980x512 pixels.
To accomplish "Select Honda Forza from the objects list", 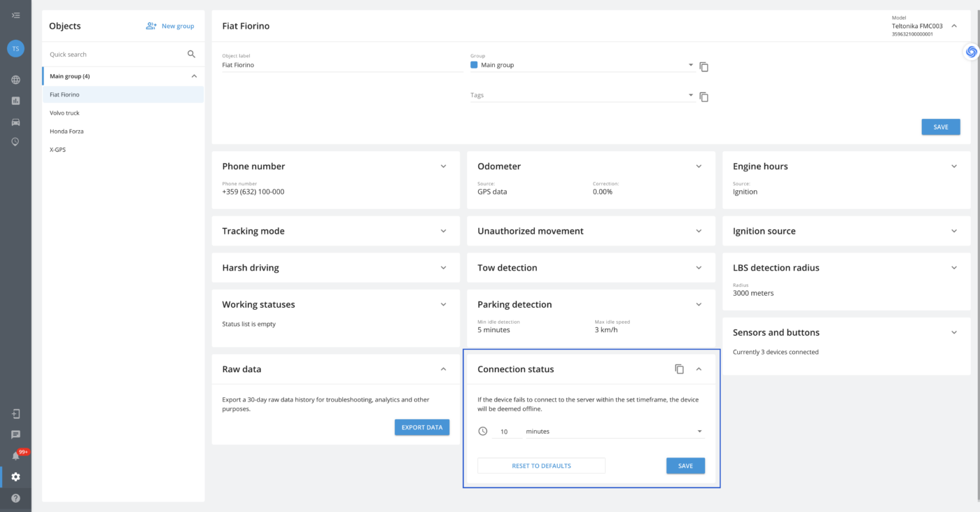I will [66, 131].
